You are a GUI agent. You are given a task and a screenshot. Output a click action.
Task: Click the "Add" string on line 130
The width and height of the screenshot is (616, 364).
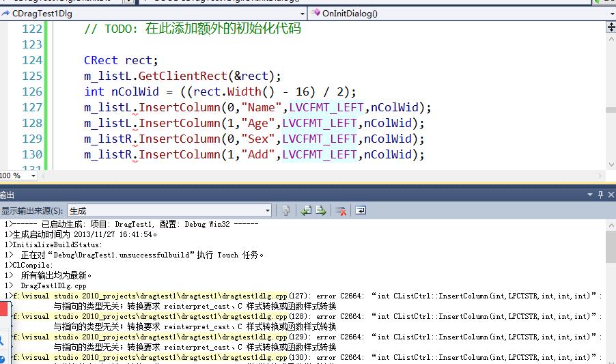(x=258, y=154)
